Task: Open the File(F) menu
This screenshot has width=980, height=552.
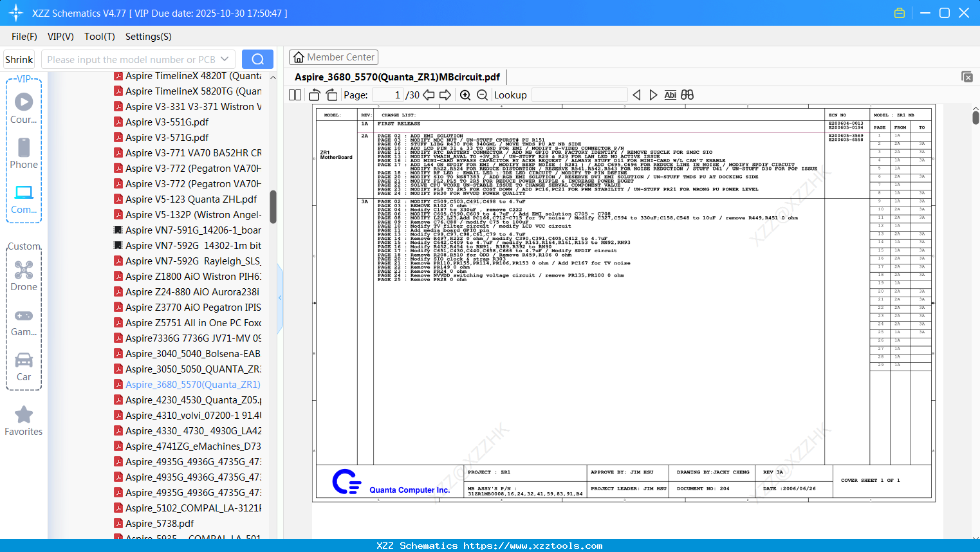Action: pyautogui.click(x=24, y=37)
